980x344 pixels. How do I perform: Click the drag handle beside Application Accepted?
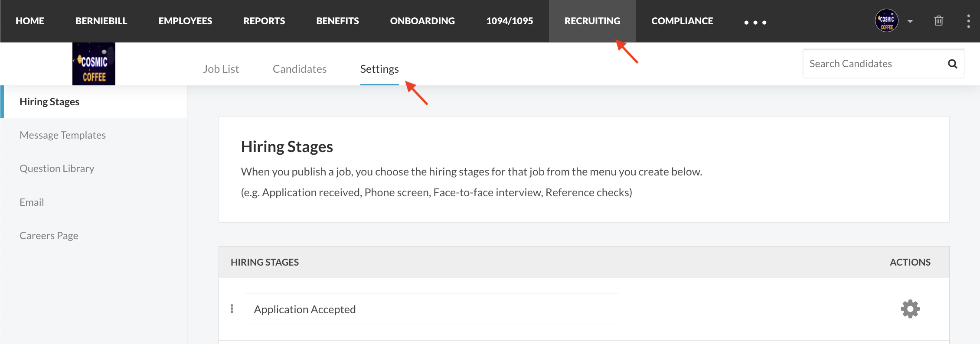pyautogui.click(x=232, y=308)
